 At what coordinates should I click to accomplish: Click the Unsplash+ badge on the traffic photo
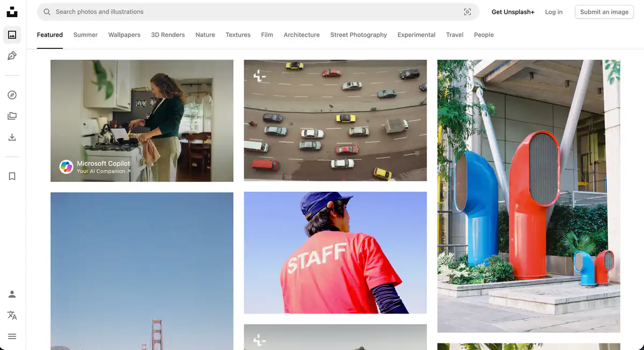(x=260, y=76)
